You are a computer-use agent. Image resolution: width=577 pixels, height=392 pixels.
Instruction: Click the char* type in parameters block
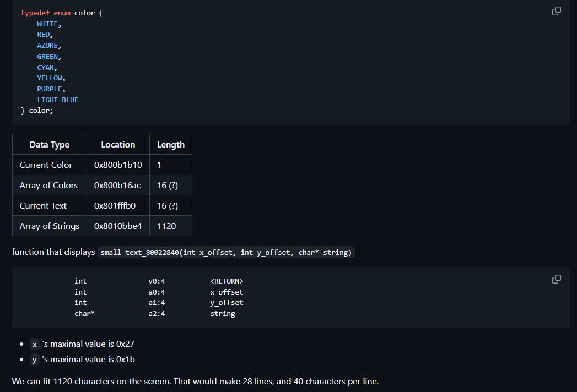[x=83, y=314]
